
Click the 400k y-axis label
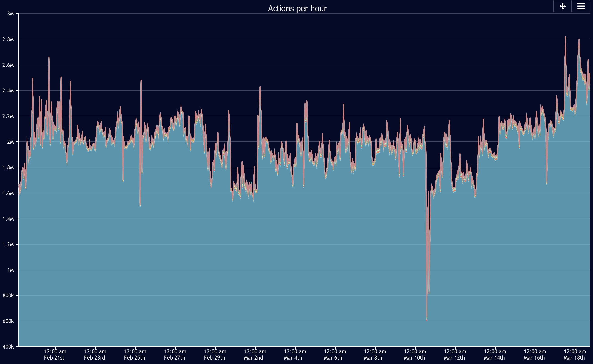coord(8,347)
